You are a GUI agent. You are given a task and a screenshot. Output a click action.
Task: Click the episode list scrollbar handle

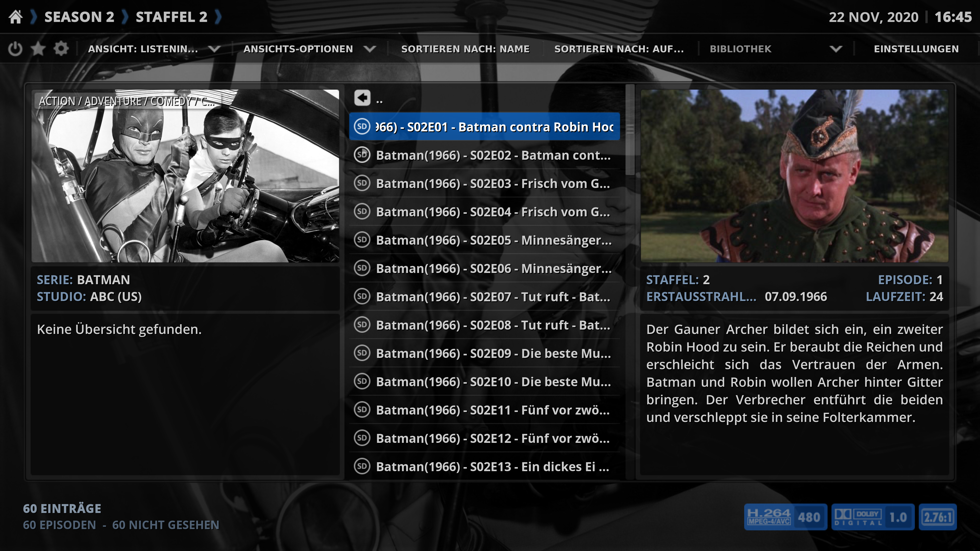(630, 129)
